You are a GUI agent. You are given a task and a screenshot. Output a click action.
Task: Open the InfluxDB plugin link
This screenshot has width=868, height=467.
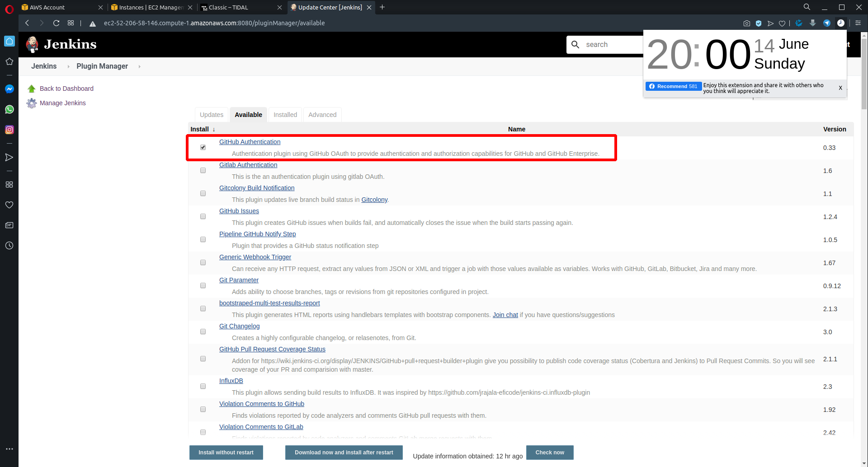231,381
